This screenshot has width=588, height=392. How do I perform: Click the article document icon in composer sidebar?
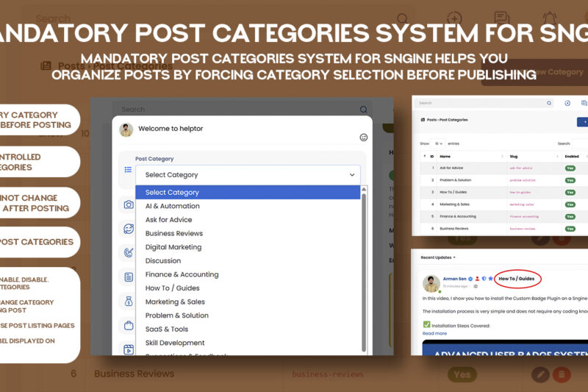(x=129, y=277)
